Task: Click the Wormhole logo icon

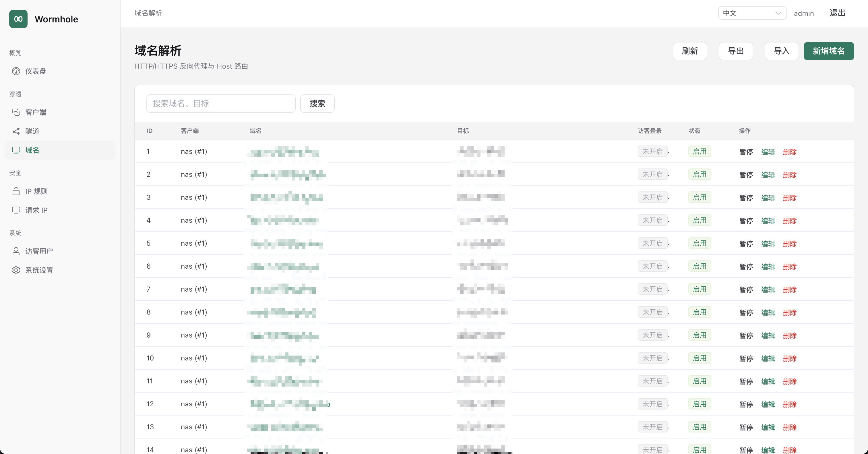Action: (18, 19)
